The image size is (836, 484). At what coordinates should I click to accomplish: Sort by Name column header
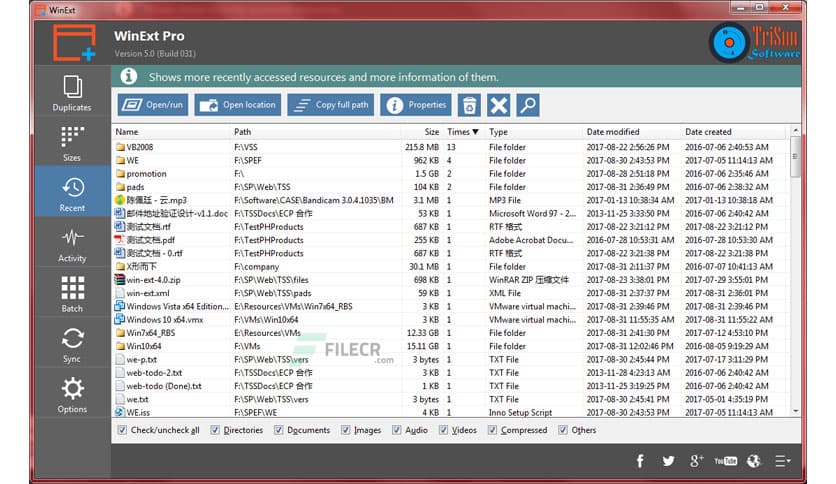(171, 132)
